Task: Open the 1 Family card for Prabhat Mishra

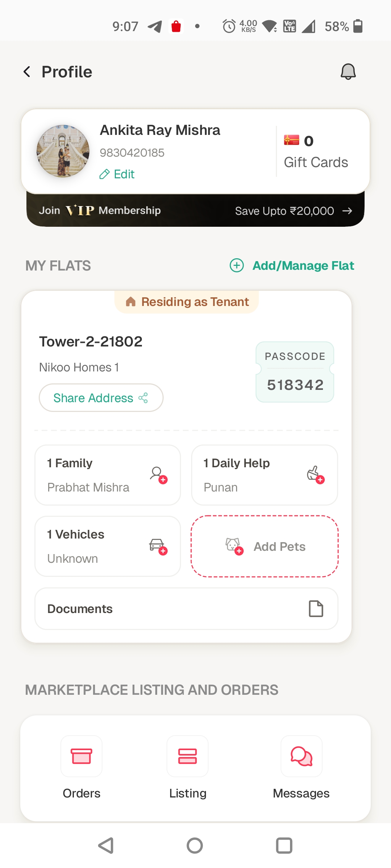Action: pyautogui.click(x=108, y=475)
